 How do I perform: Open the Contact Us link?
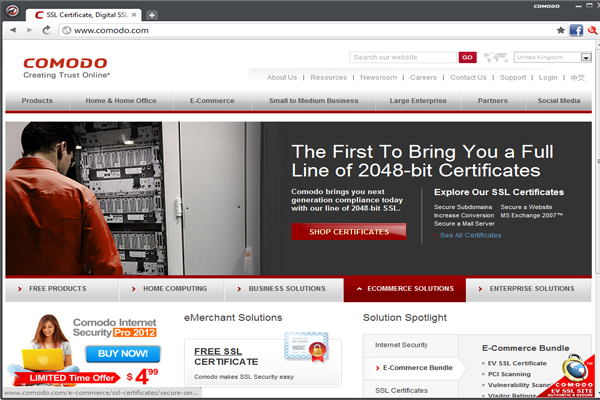click(x=468, y=77)
